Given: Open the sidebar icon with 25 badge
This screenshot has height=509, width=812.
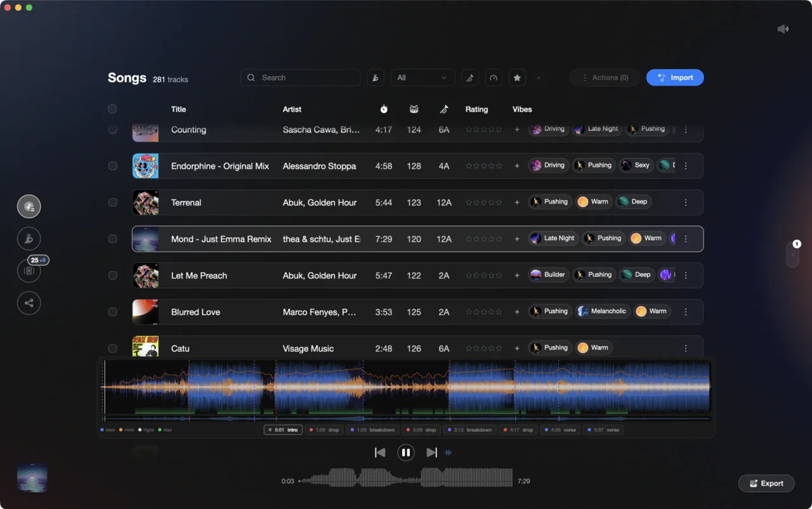Looking at the screenshot, I should (x=29, y=271).
